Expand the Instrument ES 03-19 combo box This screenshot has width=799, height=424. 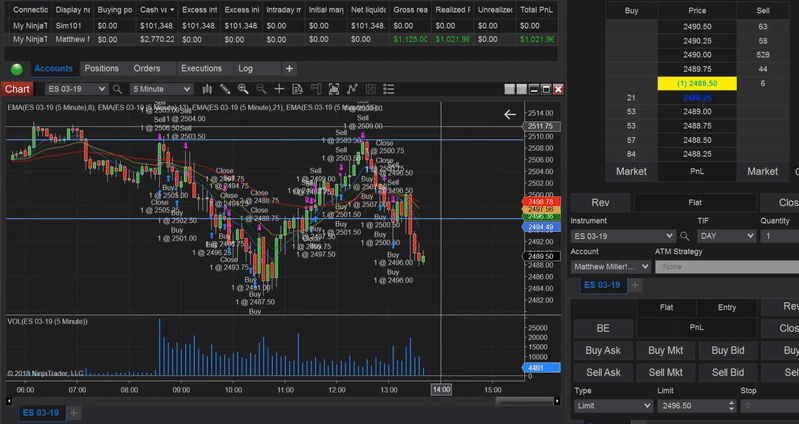623,236
